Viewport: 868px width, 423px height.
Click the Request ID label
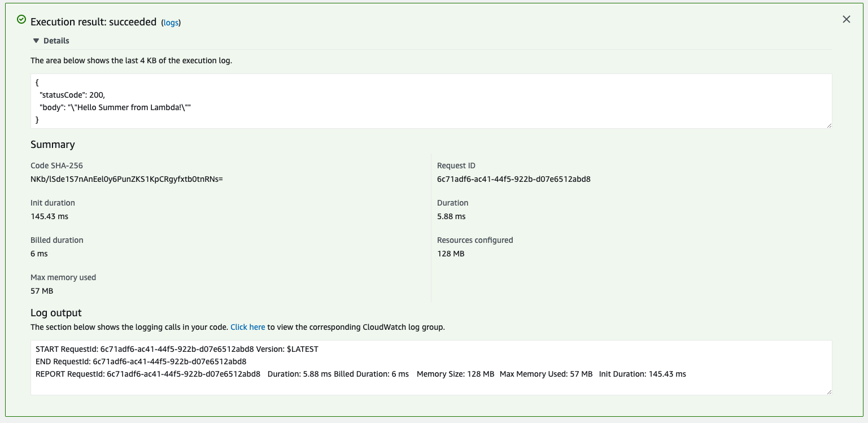(x=456, y=165)
